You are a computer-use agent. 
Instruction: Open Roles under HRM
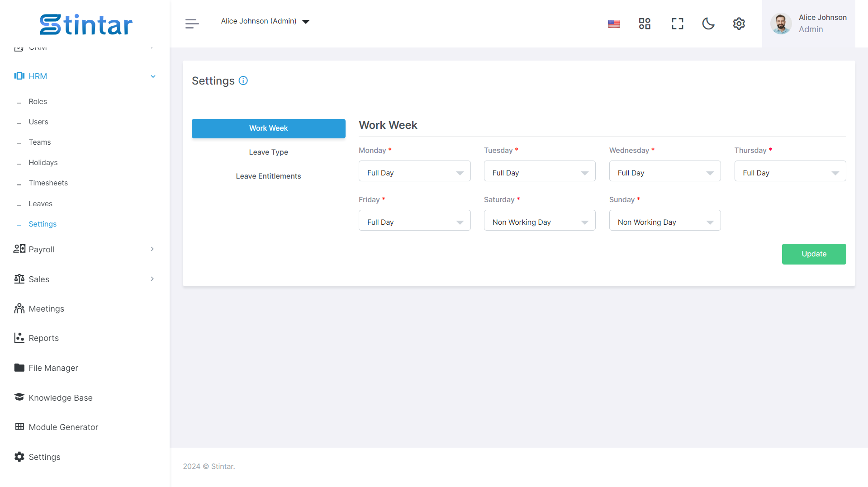click(38, 102)
